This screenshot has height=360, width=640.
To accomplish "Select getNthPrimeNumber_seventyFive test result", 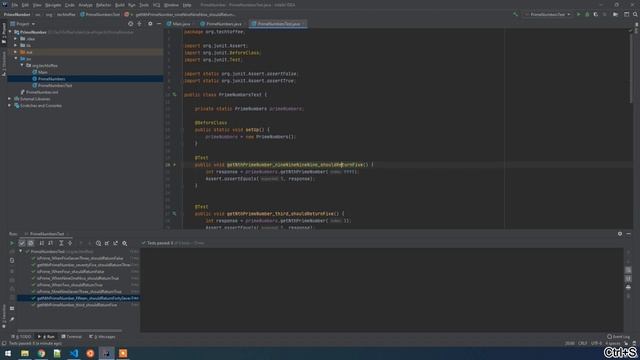I will (83, 265).
